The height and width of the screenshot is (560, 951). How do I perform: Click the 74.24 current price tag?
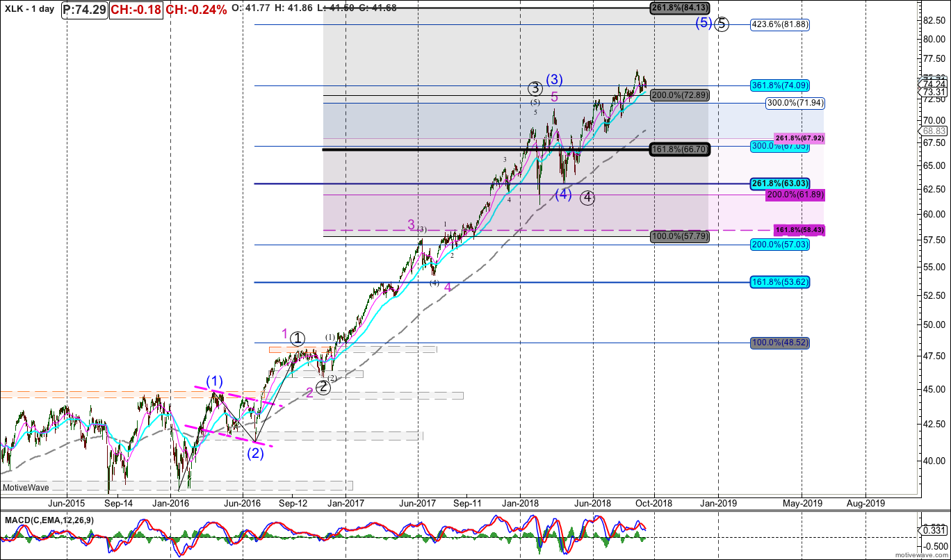point(931,84)
